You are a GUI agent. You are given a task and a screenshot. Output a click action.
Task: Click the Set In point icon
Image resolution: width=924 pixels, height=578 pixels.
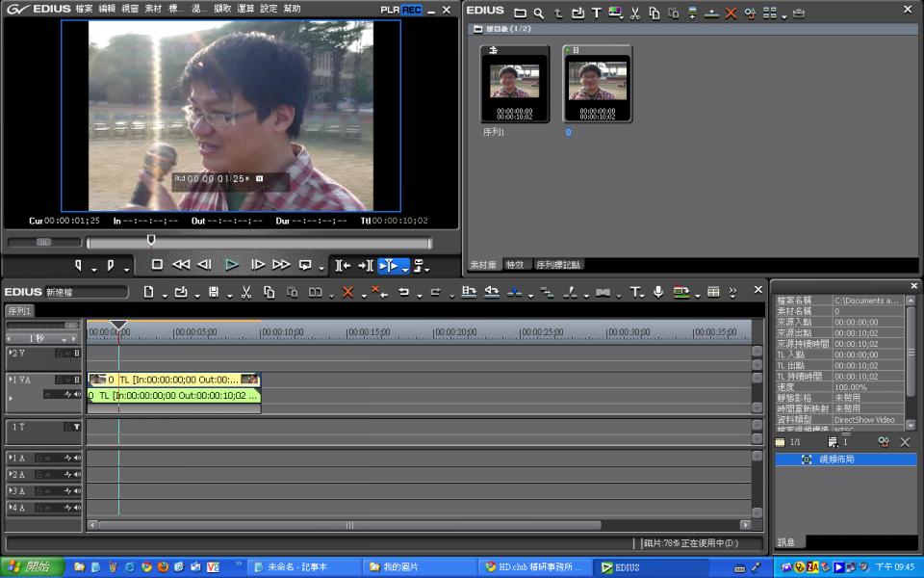click(80, 265)
